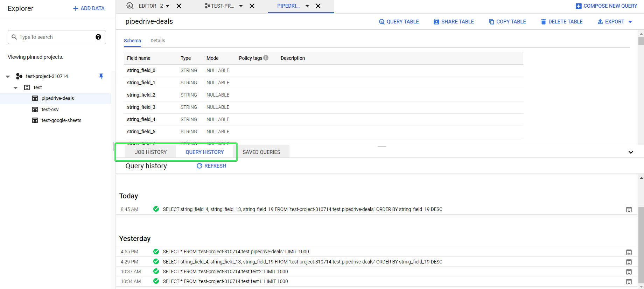Open the 10:34 AM query in editor icon
The height and width of the screenshot is (289, 644).
(x=629, y=282)
